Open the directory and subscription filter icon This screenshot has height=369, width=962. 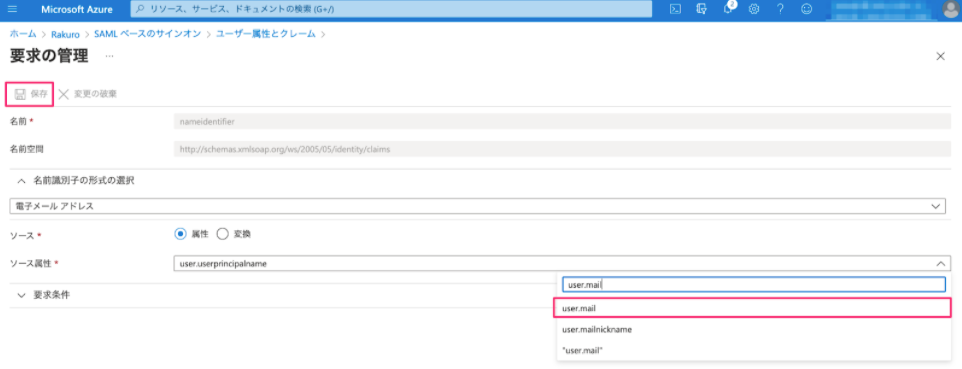click(702, 9)
